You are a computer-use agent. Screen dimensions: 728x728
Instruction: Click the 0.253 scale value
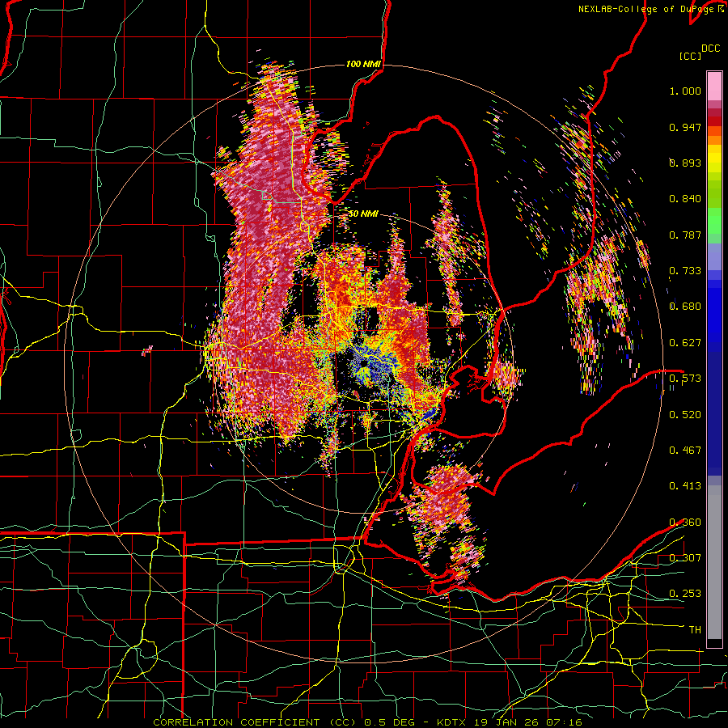click(685, 594)
